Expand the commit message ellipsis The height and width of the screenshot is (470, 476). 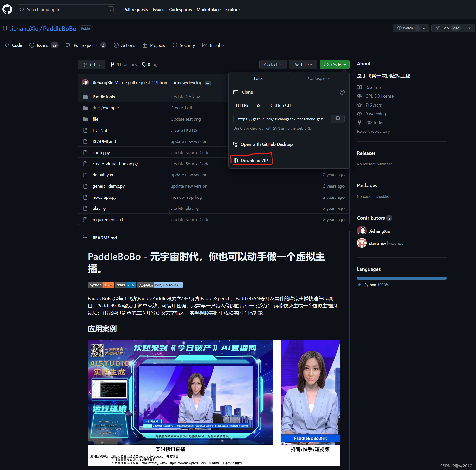pos(207,83)
